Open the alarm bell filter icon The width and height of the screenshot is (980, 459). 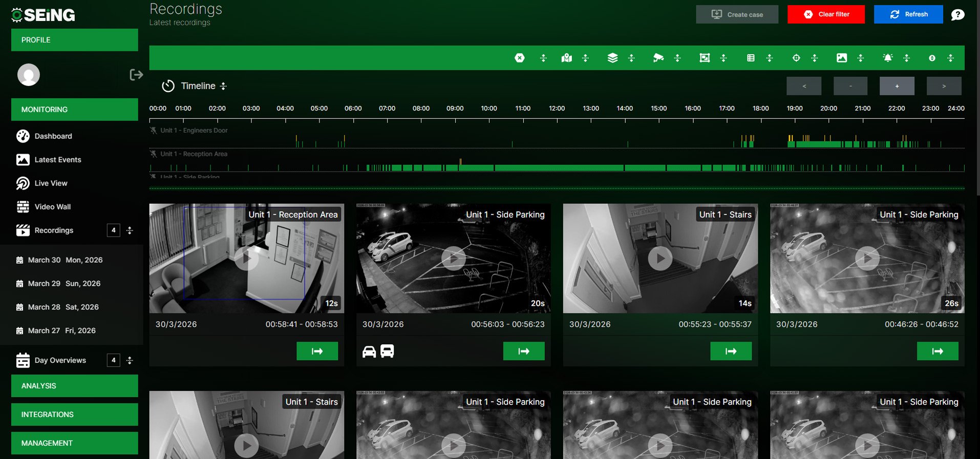point(888,58)
